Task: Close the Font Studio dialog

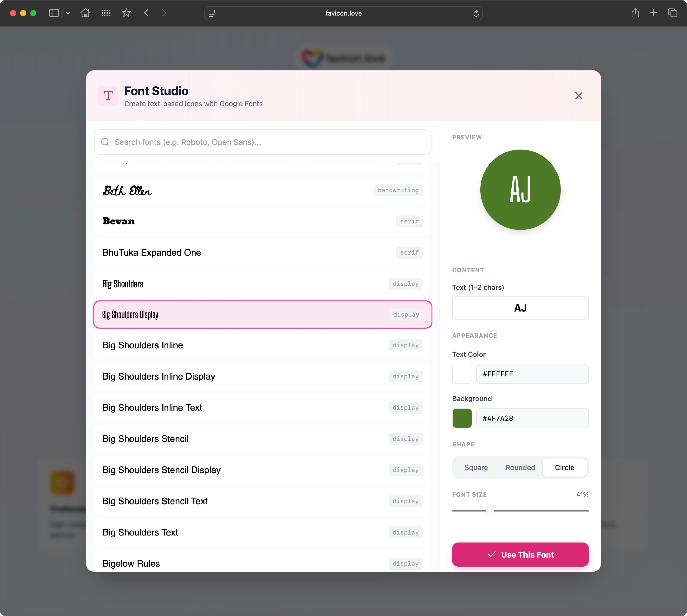Action: click(578, 96)
